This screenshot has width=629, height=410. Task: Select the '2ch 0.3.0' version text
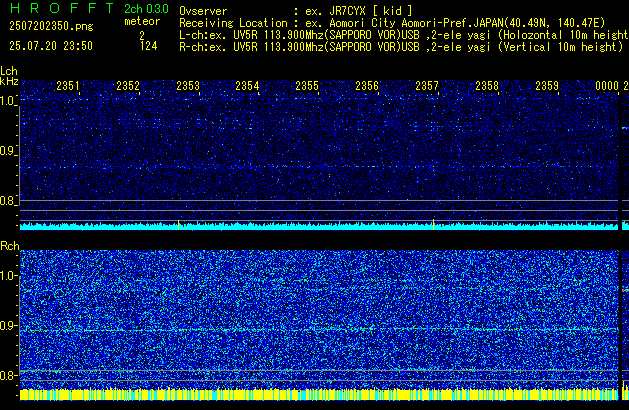(146, 9)
